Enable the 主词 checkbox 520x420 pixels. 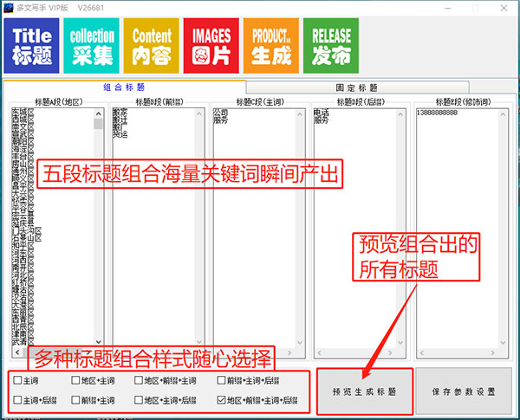click(17, 380)
